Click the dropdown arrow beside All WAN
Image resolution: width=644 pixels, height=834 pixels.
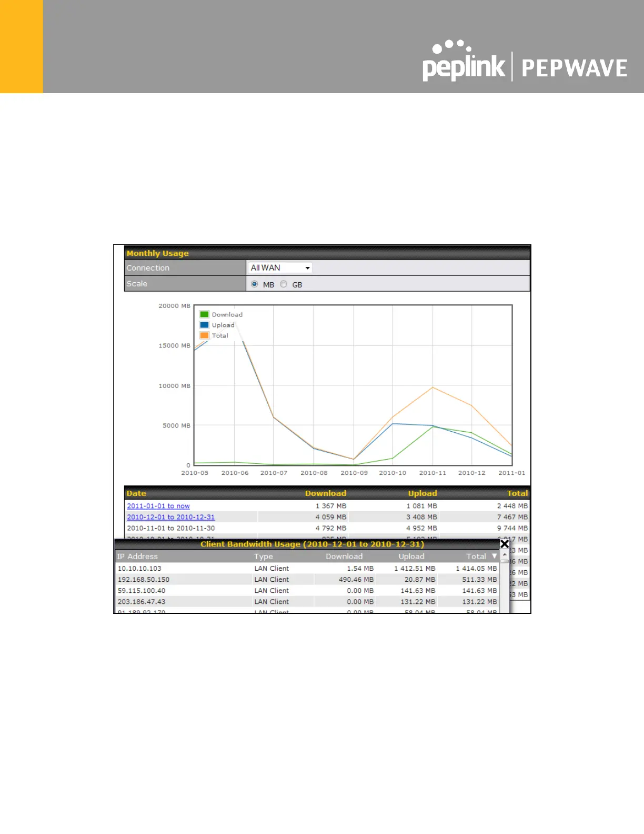[x=307, y=268]
